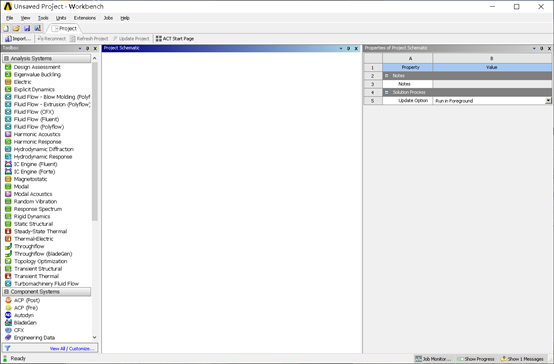This screenshot has width=554, height=364.
Task: Pin the Project Schematic panel
Action: coord(348,48)
